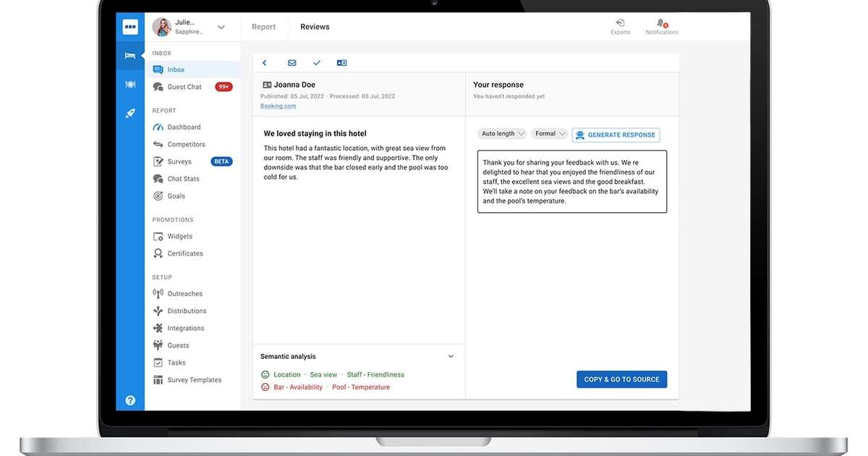
Task: Go to Dashboard in sidebar
Action: click(x=184, y=127)
